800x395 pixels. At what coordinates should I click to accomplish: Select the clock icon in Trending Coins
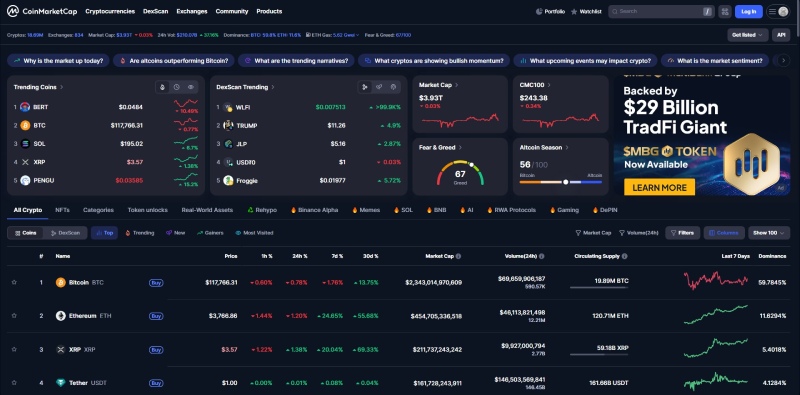177,87
